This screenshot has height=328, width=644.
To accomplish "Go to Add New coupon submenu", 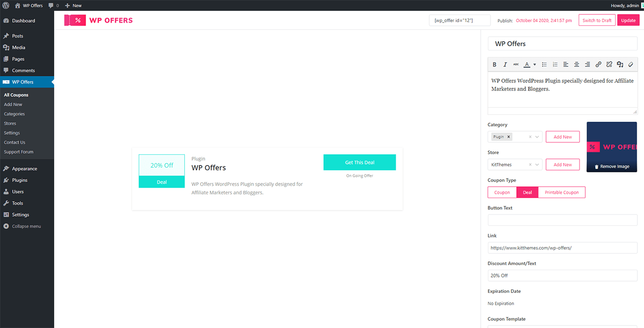I will click(x=13, y=104).
